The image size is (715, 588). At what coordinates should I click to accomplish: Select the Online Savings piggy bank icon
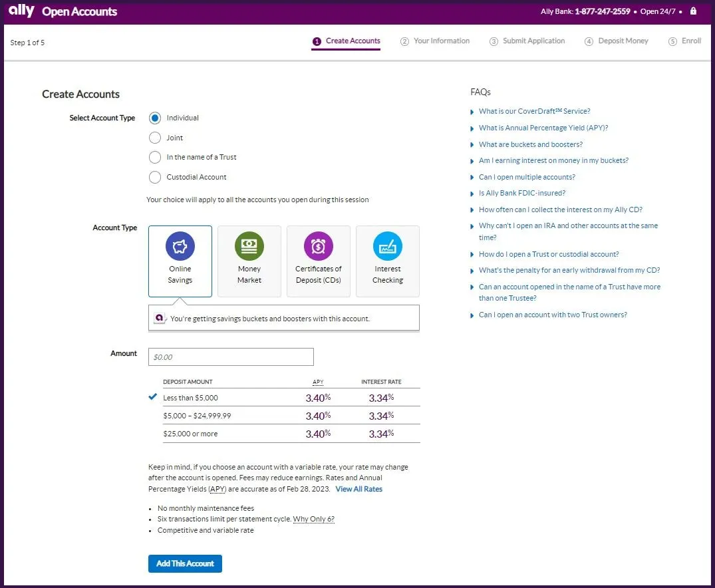click(x=180, y=247)
